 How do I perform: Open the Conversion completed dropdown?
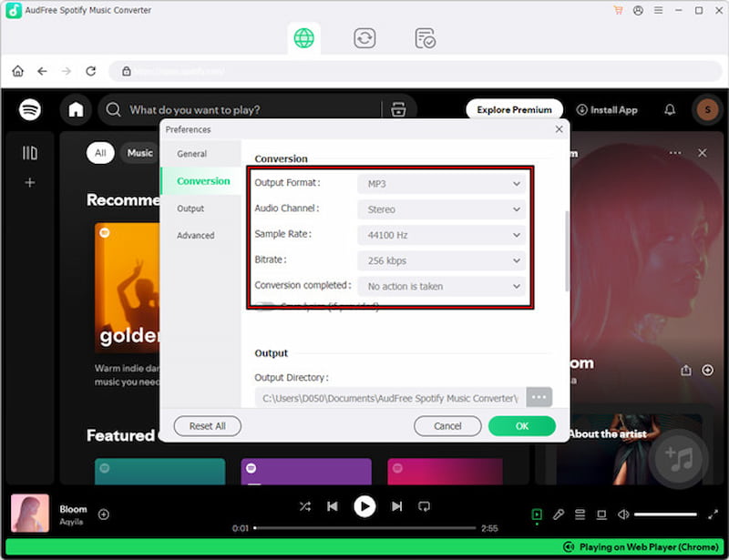[x=441, y=286]
